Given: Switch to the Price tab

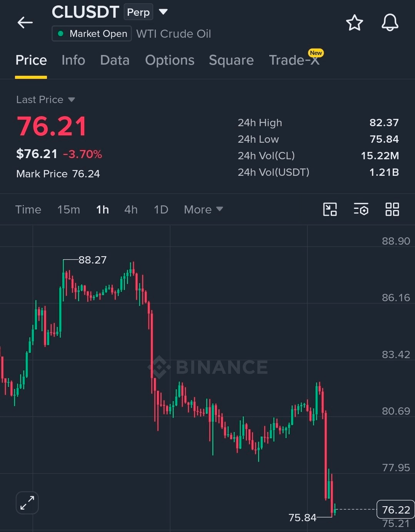Looking at the screenshot, I should tap(31, 60).
